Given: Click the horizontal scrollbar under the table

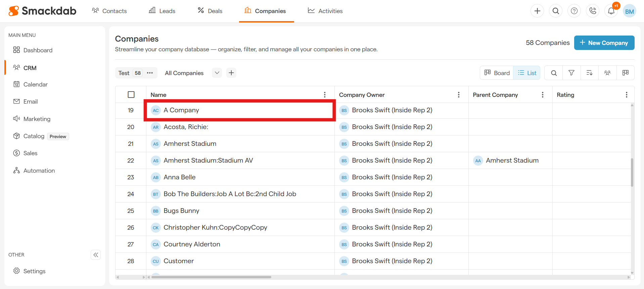Looking at the screenshot, I should tap(211, 277).
